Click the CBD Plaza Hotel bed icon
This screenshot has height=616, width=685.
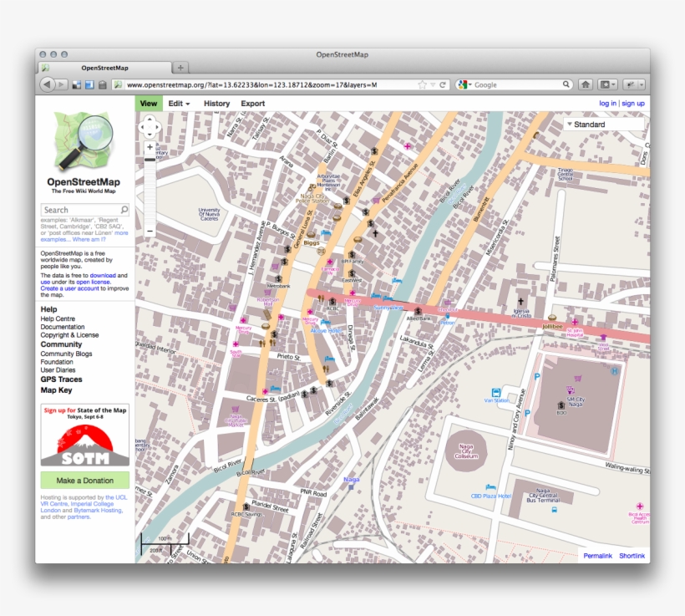pos(490,487)
